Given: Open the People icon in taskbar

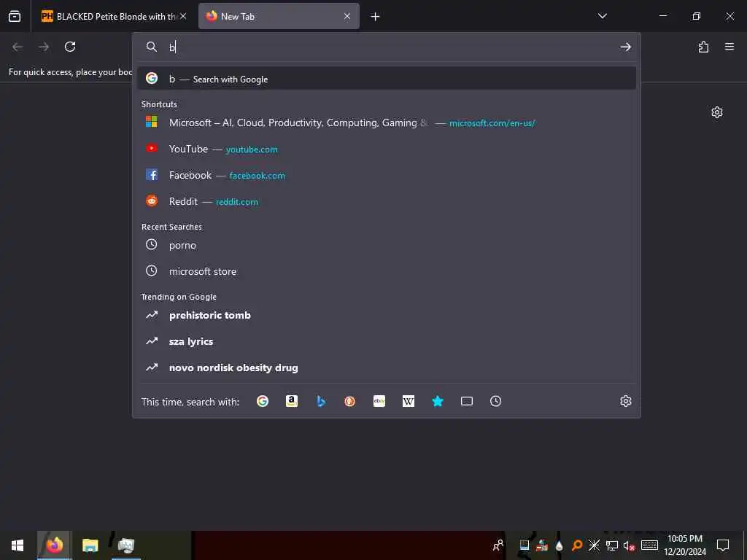Looking at the screenshot, I should click(x=498, y=545).
